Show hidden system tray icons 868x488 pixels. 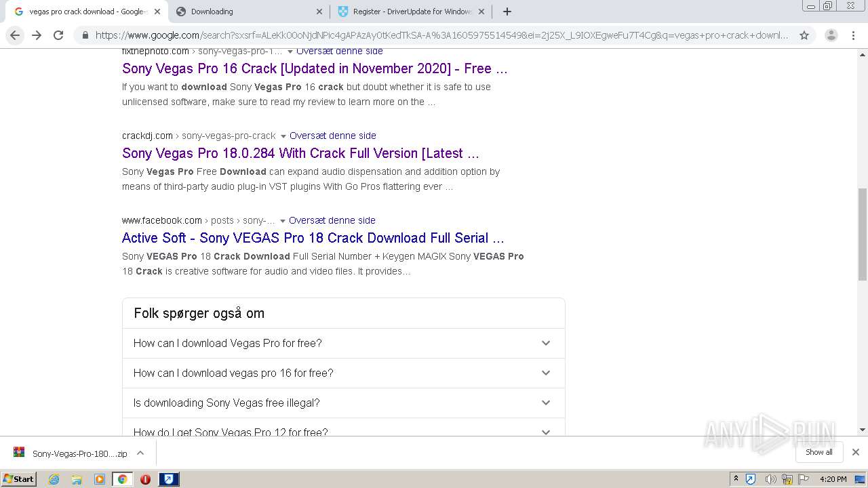(736, 479)
